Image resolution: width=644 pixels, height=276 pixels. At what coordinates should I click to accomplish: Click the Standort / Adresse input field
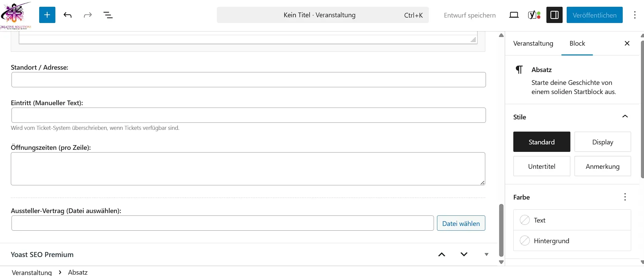(249, 80)
